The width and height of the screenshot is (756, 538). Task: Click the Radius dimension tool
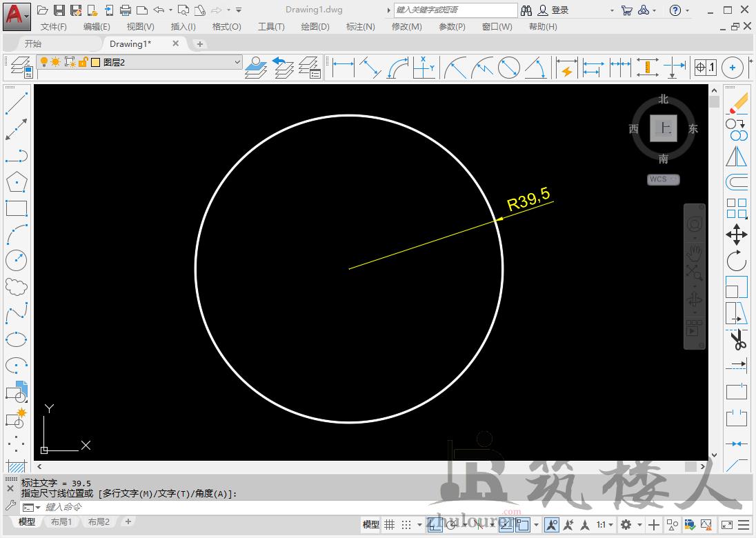click(455, 68)
